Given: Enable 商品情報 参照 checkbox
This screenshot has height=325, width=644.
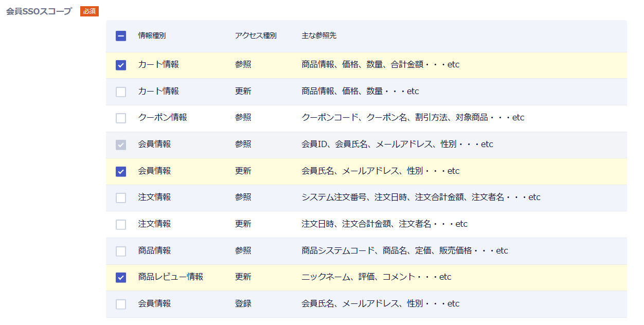Looking at the screenshot, I should click(x=121, y=251).
